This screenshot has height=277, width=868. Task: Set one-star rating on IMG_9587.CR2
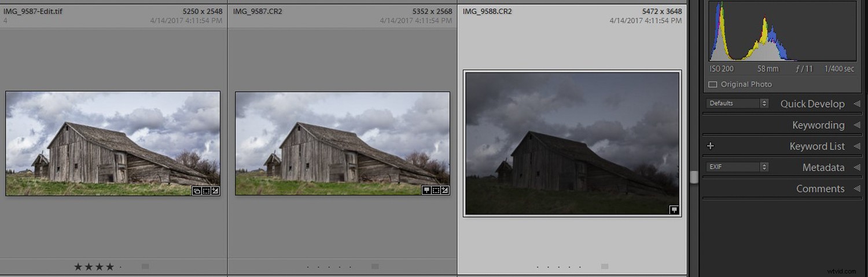[308, 267]
